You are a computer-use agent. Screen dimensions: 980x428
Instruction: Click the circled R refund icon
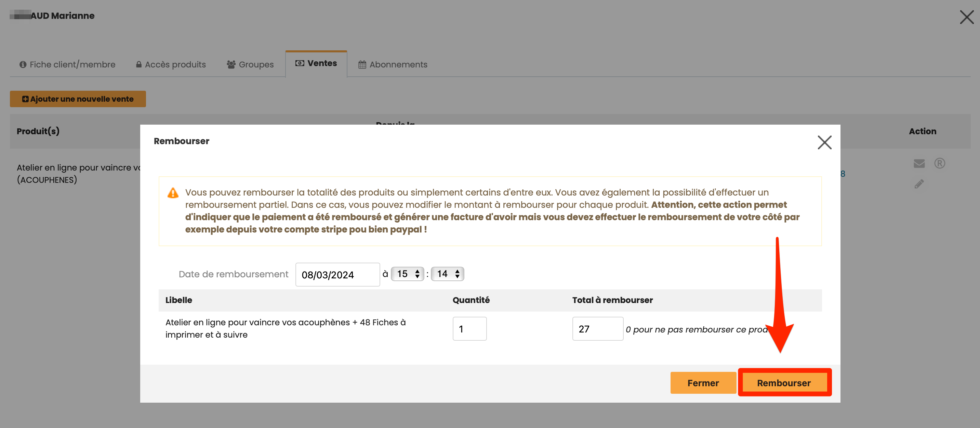coord(939,163)
